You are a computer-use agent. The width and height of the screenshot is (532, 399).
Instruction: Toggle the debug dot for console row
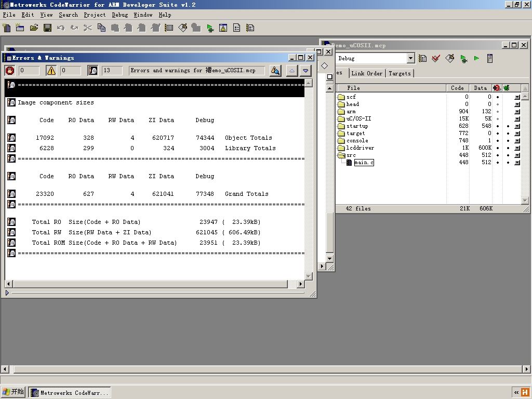[x=508, y=141]
